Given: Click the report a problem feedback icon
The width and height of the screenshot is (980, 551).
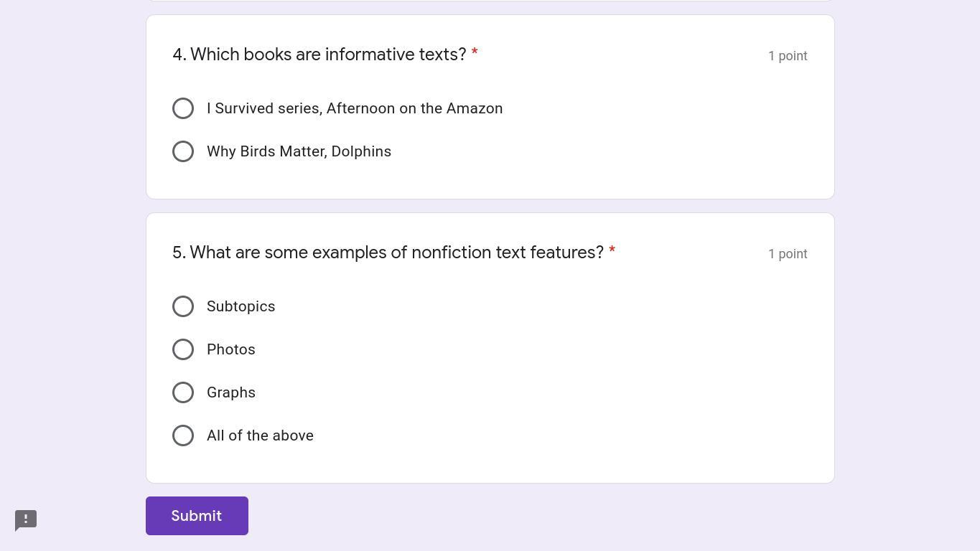Looking at the screenshot, I should click(26, 520).
